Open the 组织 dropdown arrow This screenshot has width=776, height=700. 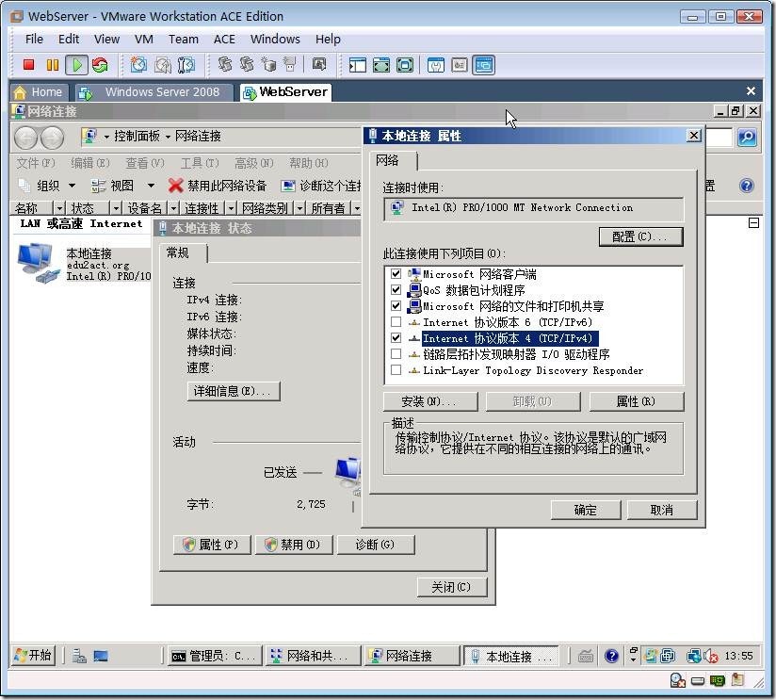72,186
